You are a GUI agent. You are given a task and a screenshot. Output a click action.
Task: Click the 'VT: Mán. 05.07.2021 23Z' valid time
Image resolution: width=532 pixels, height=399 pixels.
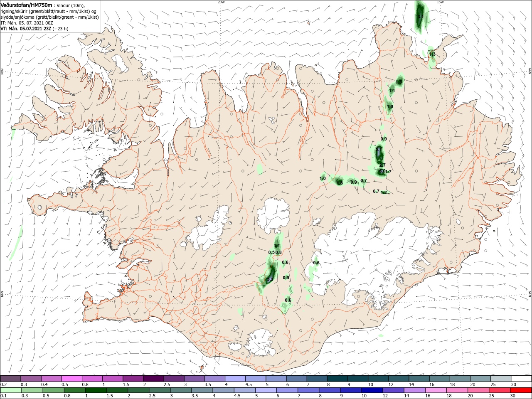click(26, 29)
